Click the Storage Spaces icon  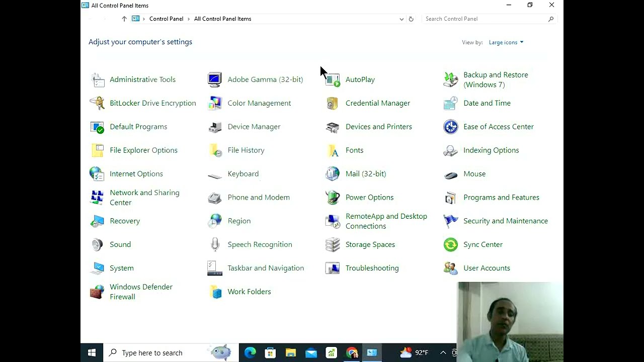point(333,245)
